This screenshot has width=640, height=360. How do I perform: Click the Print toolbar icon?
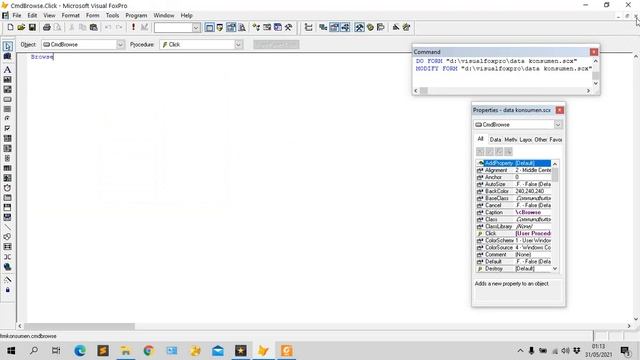47,27
